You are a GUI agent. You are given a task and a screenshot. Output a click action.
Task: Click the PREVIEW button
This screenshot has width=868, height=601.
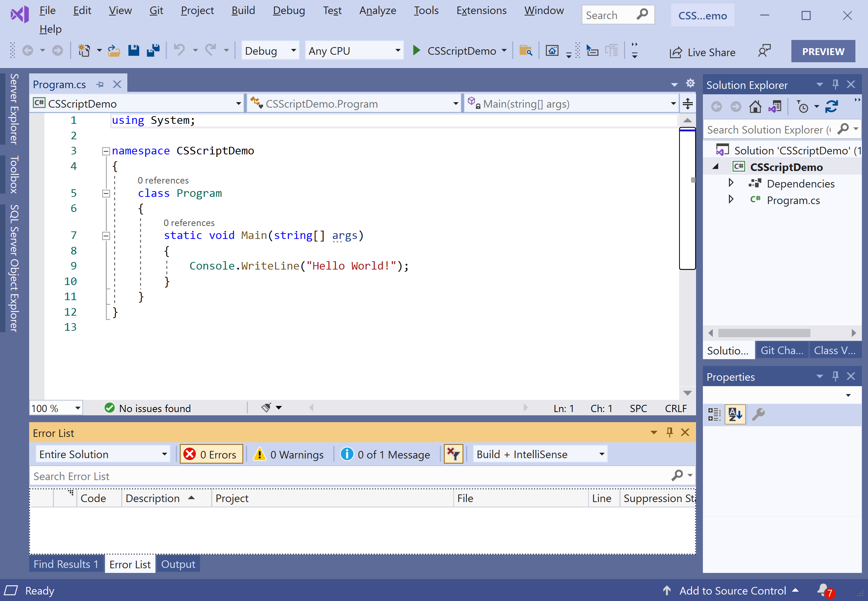pyautogui.click(x=823, y=51)
